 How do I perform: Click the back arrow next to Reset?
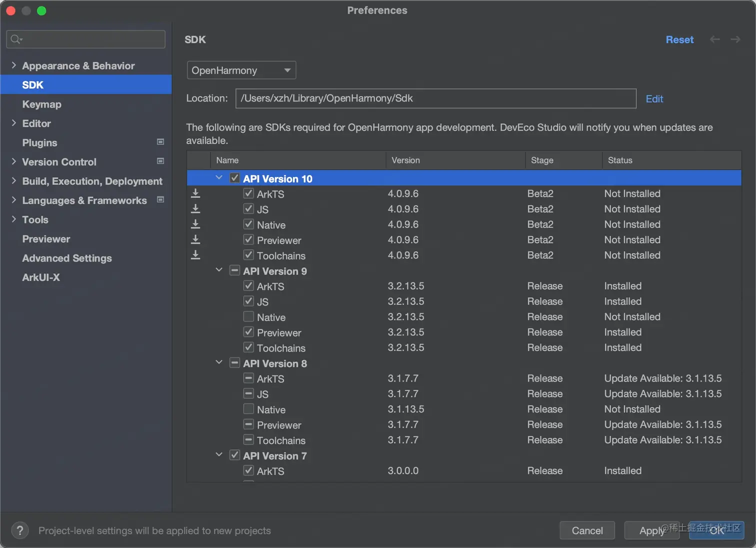point(715,39)
